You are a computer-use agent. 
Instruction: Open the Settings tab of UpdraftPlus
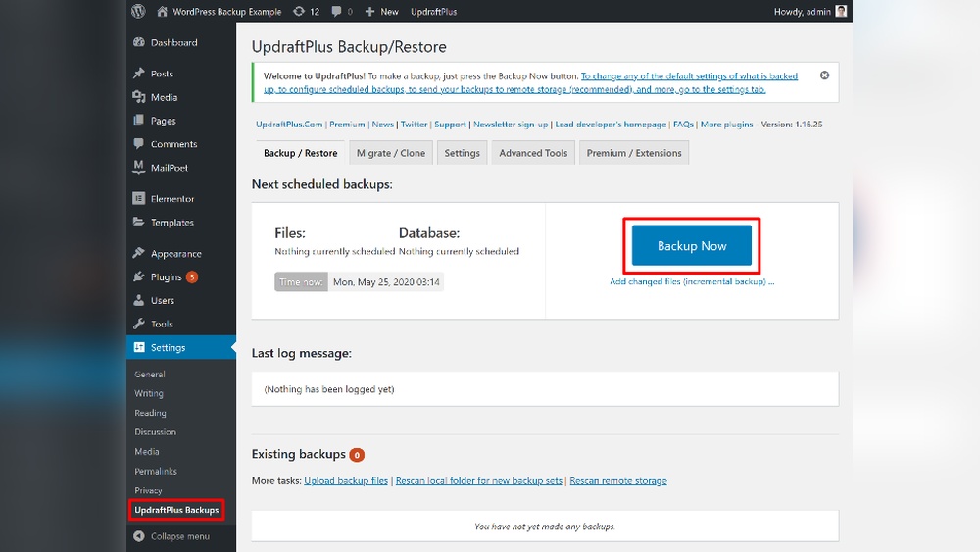462,153
